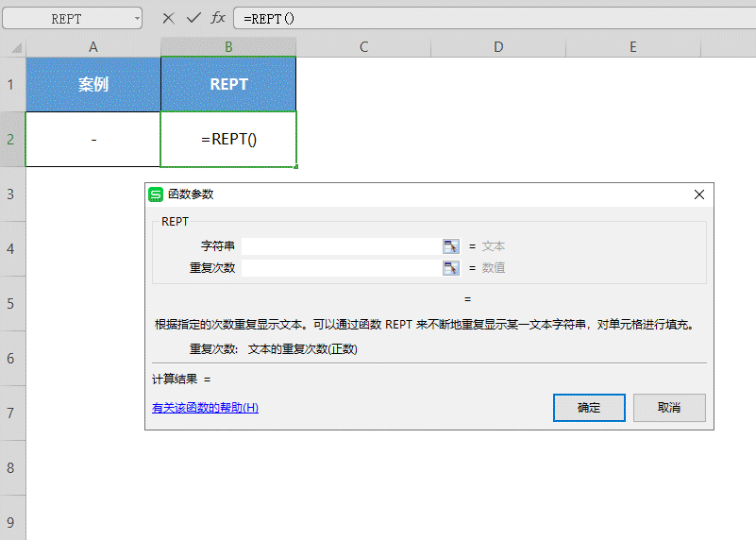756x540 pixels.
Task: Click cell A2 containing a dash
Action: 93,140
